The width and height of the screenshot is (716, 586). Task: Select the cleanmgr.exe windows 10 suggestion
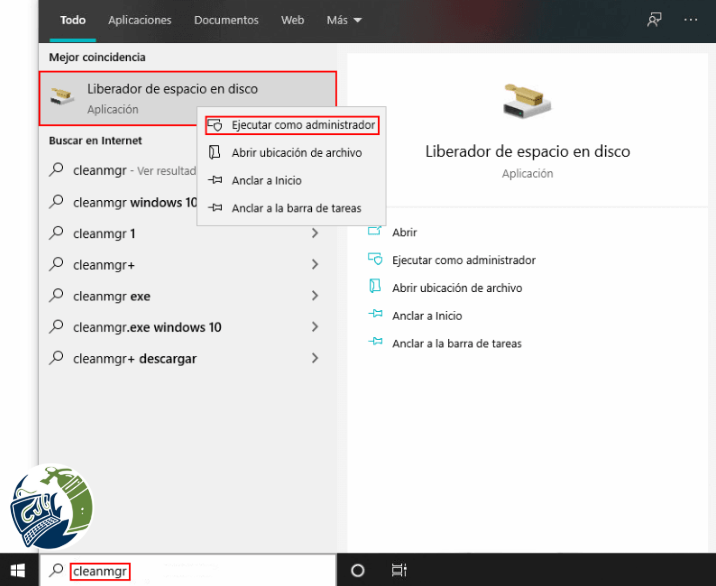(188, 327)
